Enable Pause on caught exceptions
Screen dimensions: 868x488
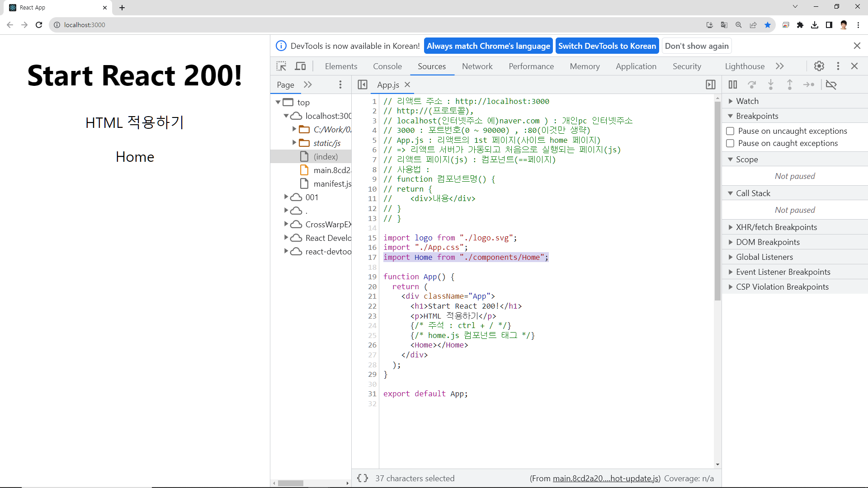(x=730, y=143)
